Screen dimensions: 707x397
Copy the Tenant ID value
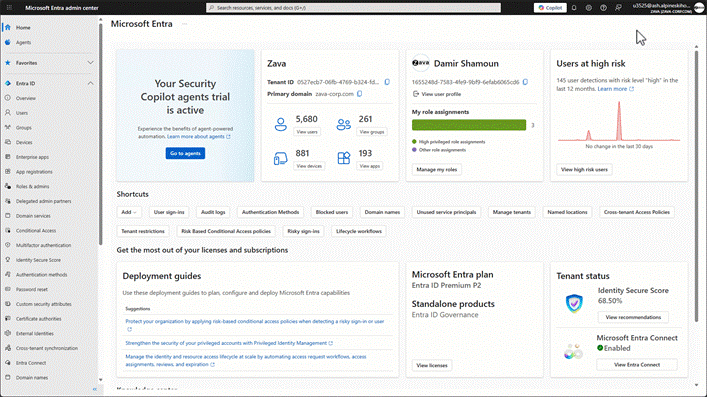pos(387,82)
